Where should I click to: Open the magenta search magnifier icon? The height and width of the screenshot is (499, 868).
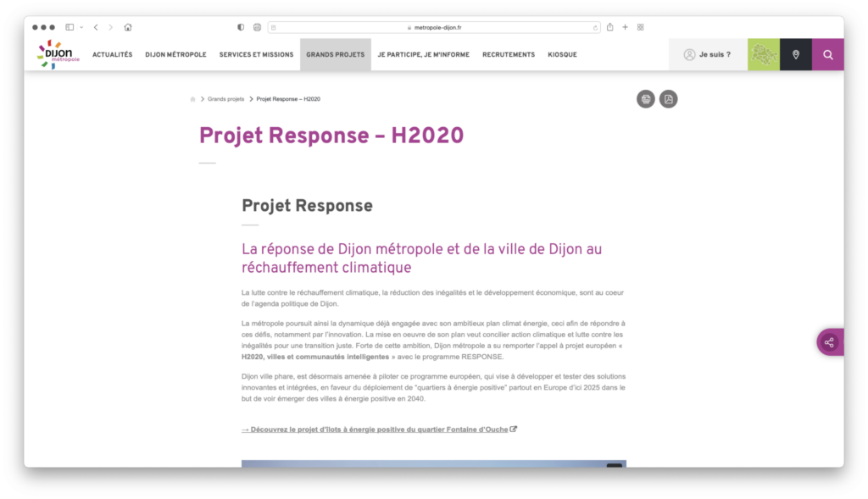point(828,54)
